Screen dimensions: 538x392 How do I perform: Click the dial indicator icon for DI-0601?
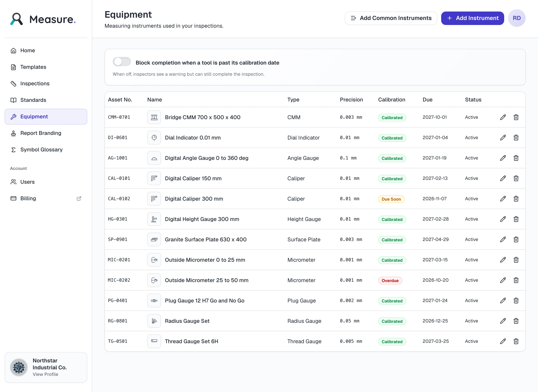pyautogui.click(x=154, y=138)
